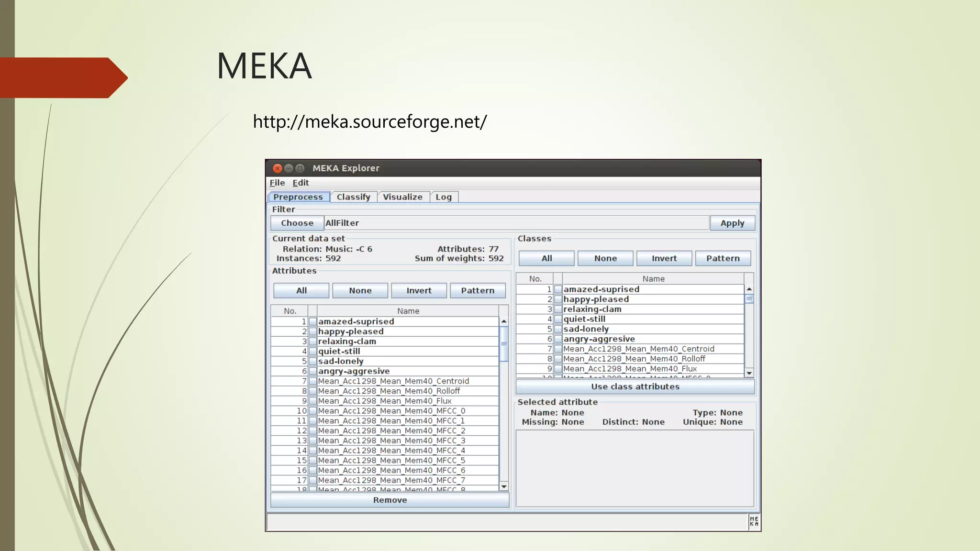Apply the selected filter

(x=733, y=223)
